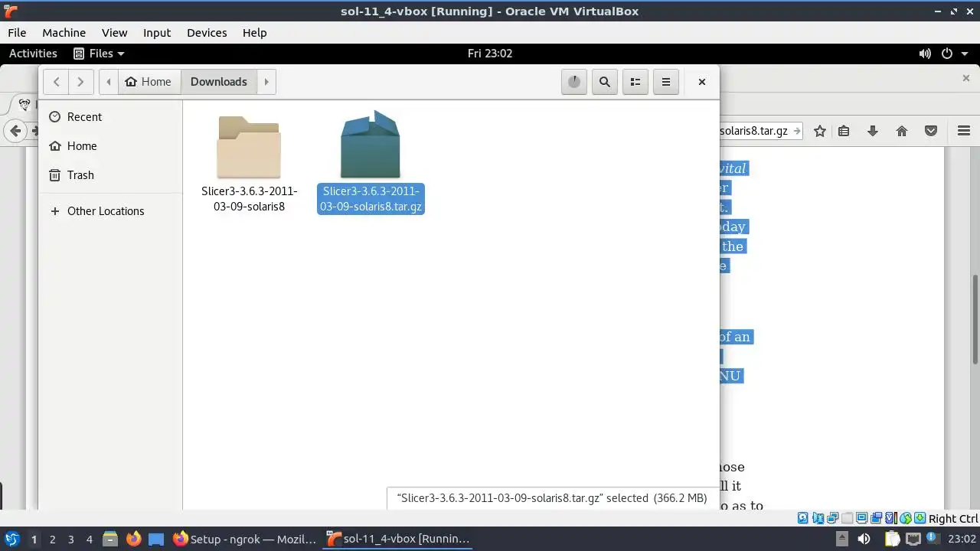
Task: Open the Activities overview
Action: coord(33,54)
